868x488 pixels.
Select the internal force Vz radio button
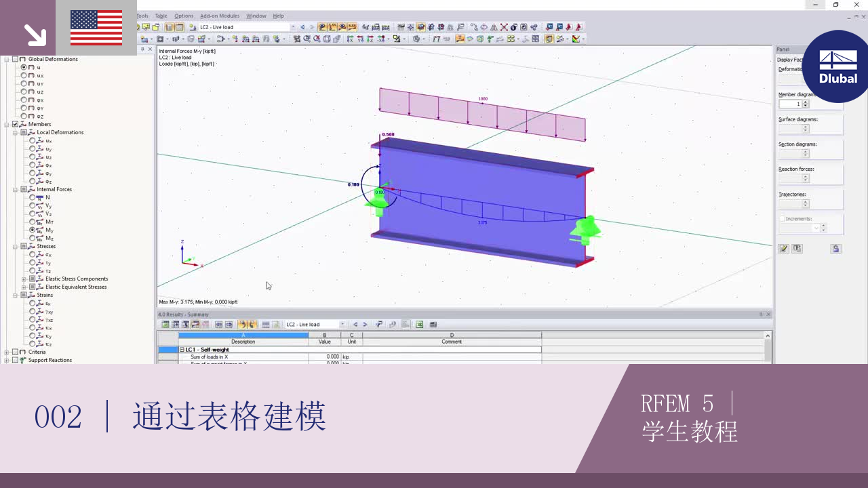32,213
